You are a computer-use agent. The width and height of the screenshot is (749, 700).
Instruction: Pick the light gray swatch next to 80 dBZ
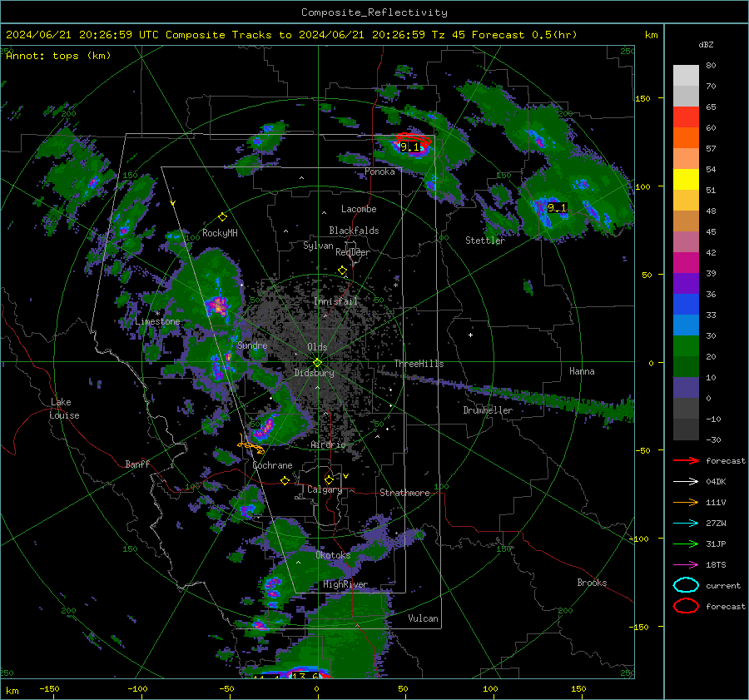pos(686,75)
